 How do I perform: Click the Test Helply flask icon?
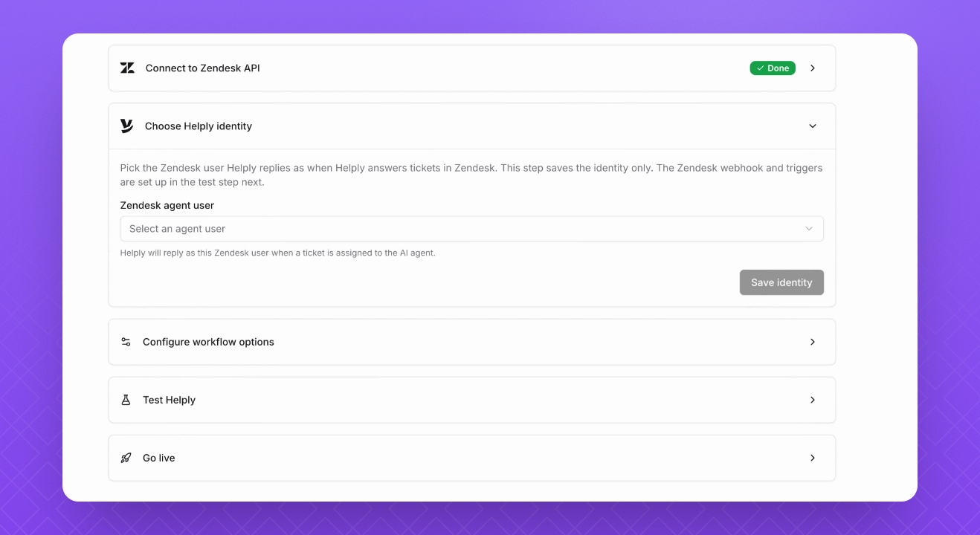click(x=126, y=400)
